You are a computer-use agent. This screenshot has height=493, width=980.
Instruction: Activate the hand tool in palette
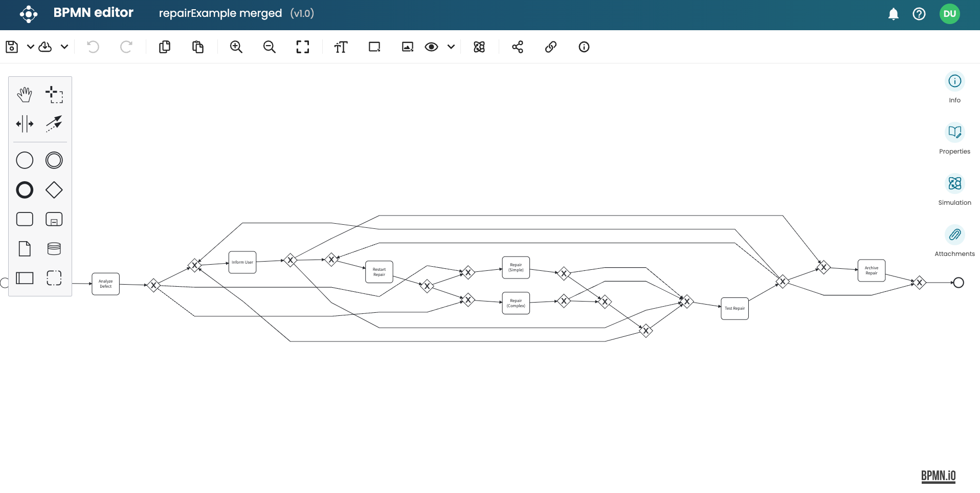click(x=25, y=95)
